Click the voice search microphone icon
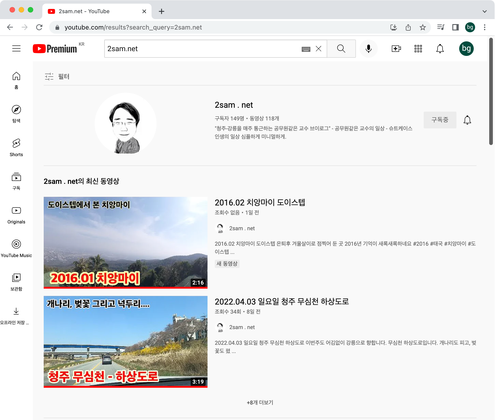Screen dimensions: 504x420 tap(368, 49)
